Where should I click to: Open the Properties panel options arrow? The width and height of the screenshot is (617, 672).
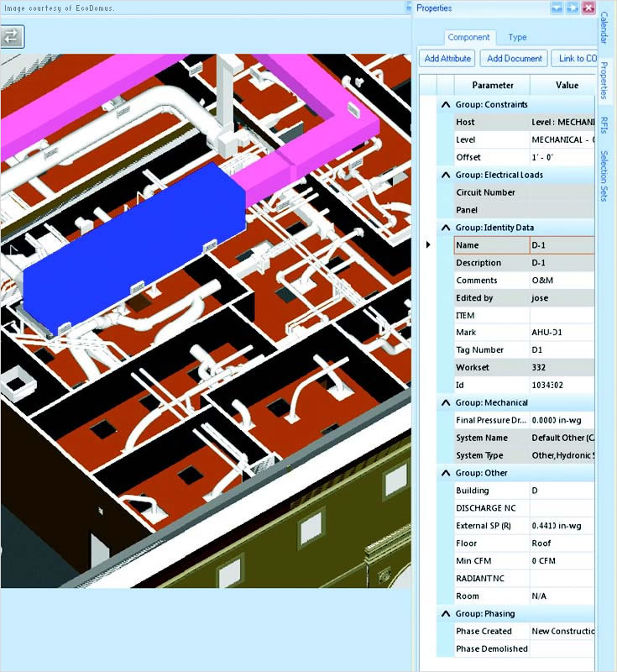point(557,8)
